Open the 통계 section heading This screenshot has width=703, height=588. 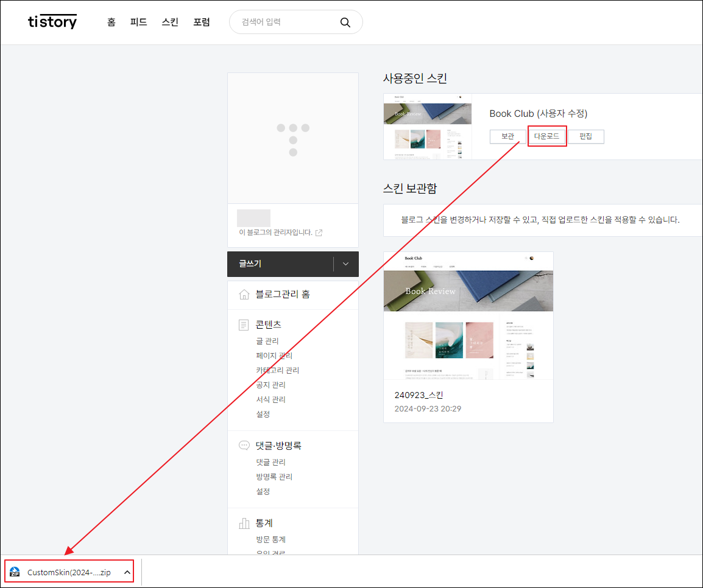pyautogui.click(x=264, y=523)
